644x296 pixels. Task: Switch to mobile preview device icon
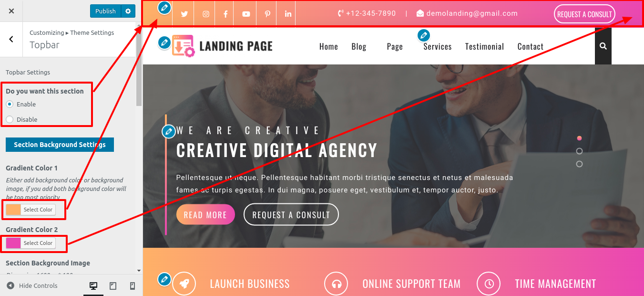coord(133,286)
